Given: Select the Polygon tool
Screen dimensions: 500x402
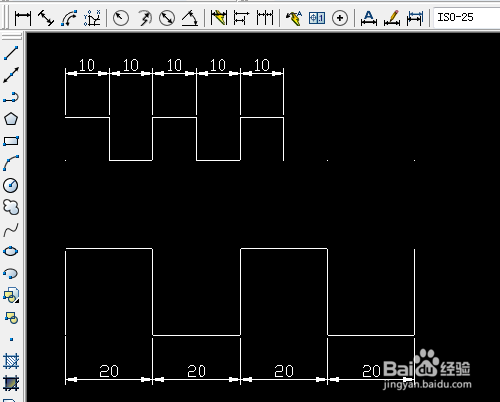Looking at the screenshot, I should [11, 119].
